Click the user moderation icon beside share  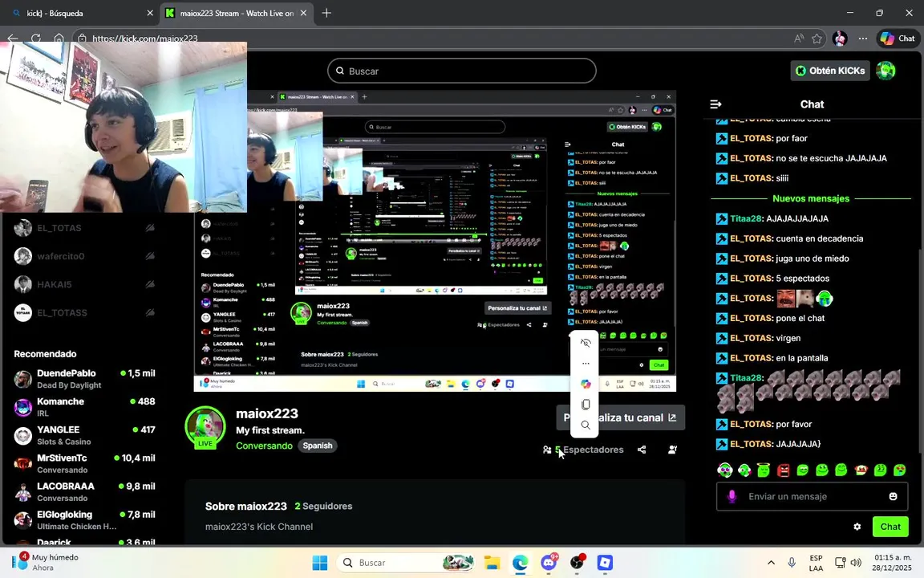[672, 450]
